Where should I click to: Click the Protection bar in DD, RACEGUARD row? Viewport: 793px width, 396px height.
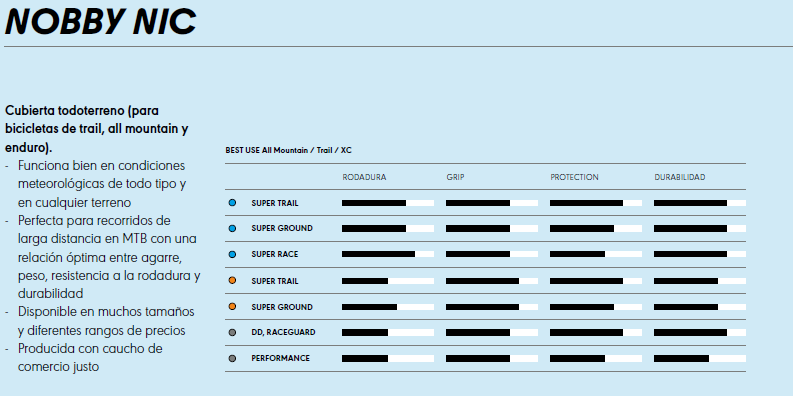(596, 333)
